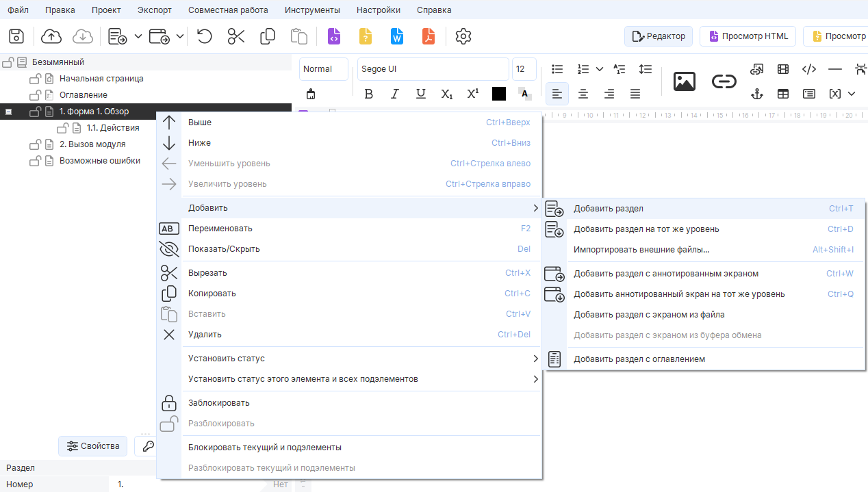Click the Save project floppy icon

click(x=16, y=36)
